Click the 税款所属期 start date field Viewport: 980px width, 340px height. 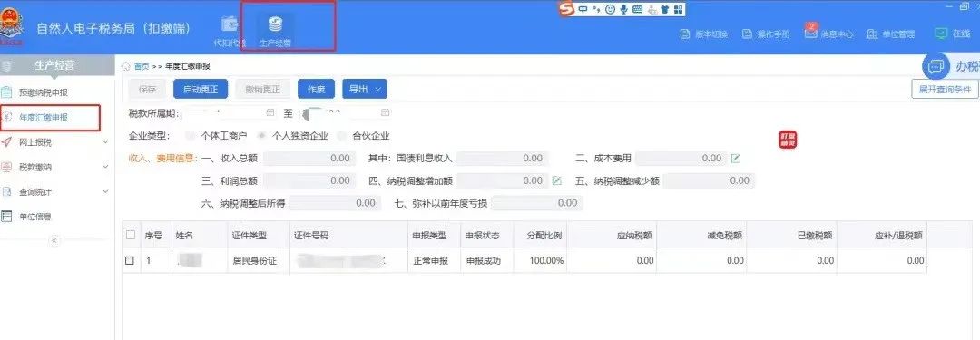[x=229, y=113]
